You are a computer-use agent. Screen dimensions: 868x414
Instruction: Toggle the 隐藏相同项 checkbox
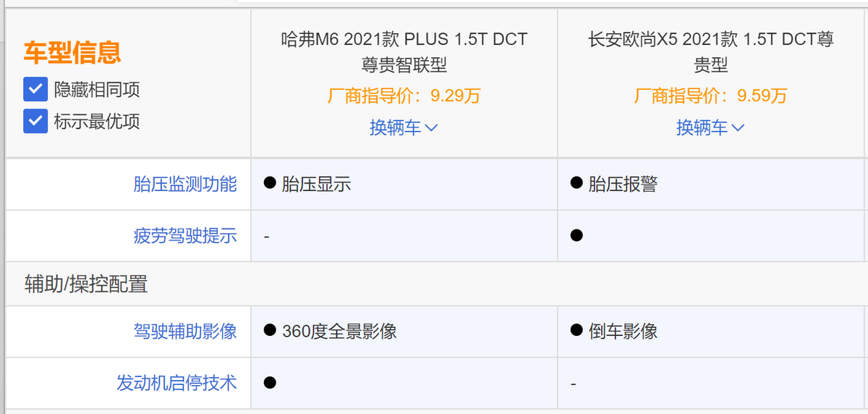coord(35,90)
